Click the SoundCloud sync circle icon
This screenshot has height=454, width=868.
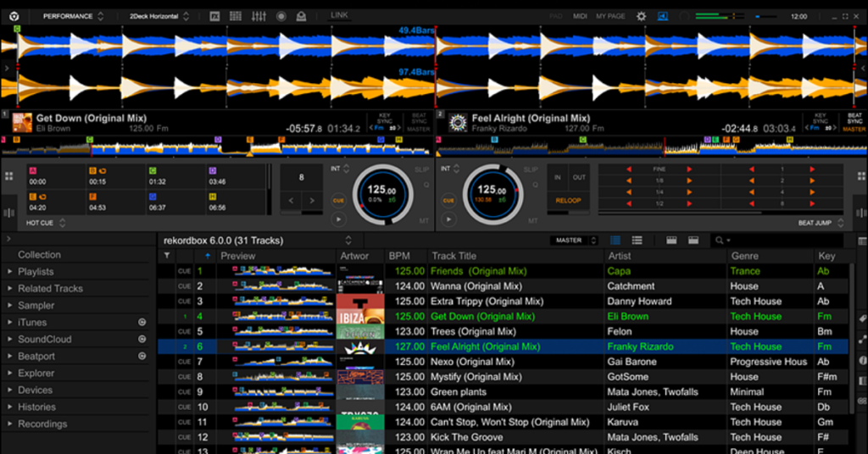tap(142, 339)
